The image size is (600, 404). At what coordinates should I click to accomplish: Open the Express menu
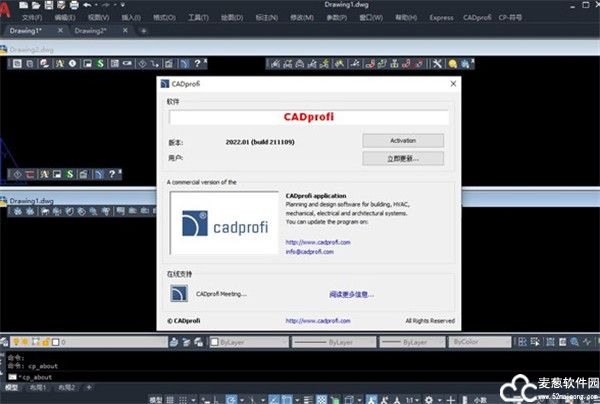coord(439,18)
